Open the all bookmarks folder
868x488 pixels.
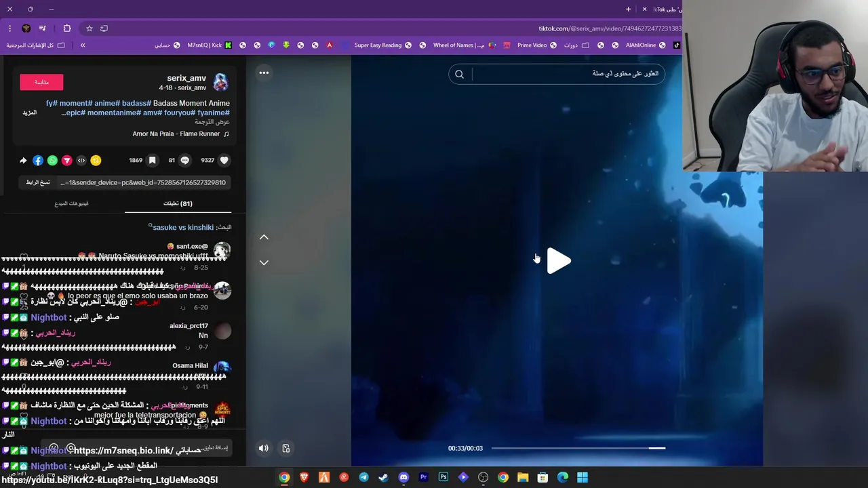36,45
